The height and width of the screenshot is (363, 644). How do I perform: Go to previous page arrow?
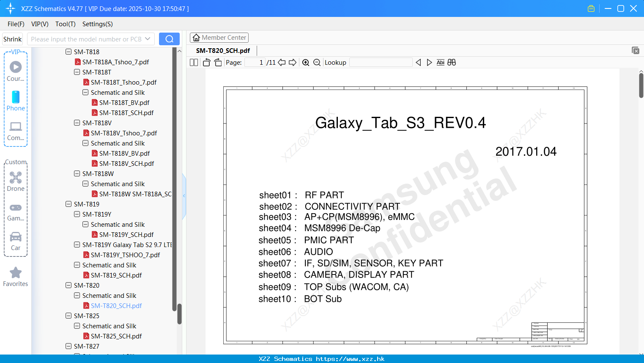282,62
